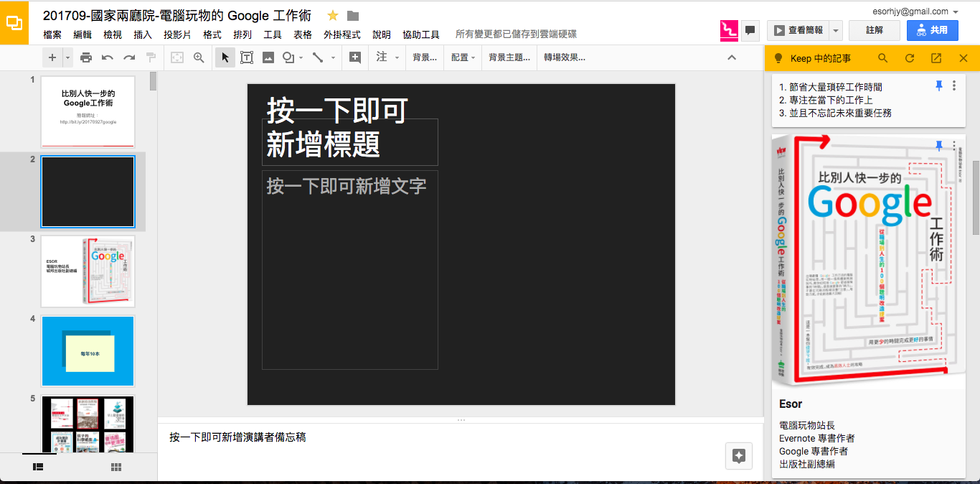Open the 投影片 menu

point(177,34)
